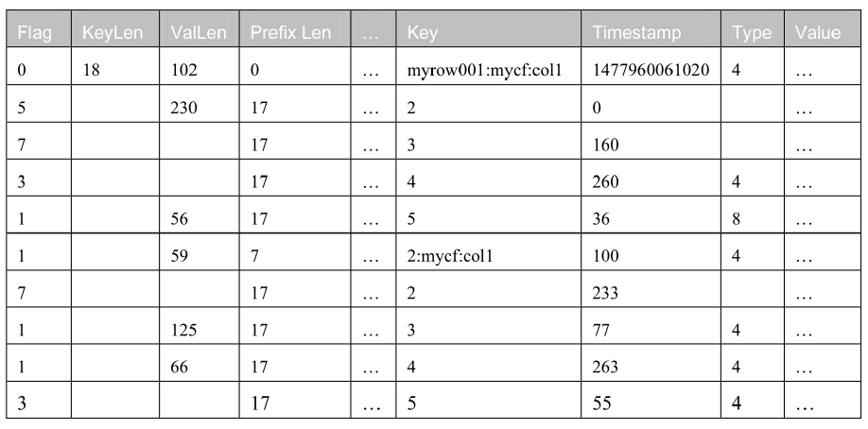Viewport: 868px width, 429px height.
Task: Select the KeyLen value 18 cell
Action: coord(115,66)
